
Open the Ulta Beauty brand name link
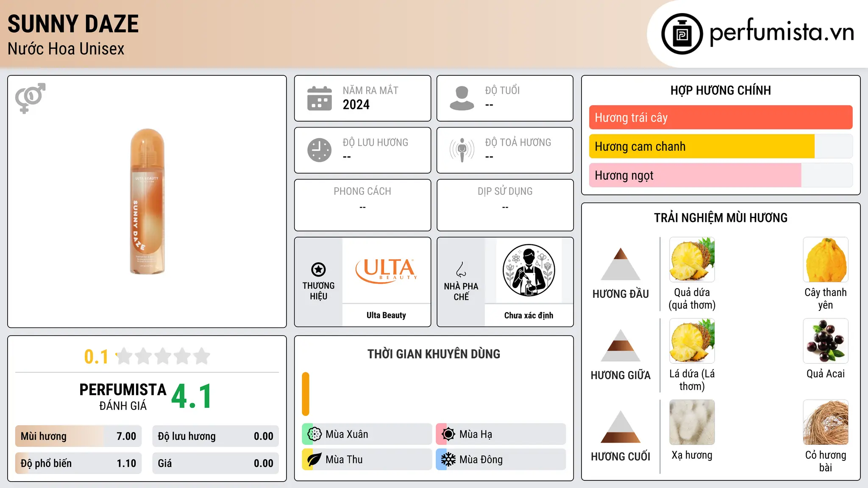386,315
